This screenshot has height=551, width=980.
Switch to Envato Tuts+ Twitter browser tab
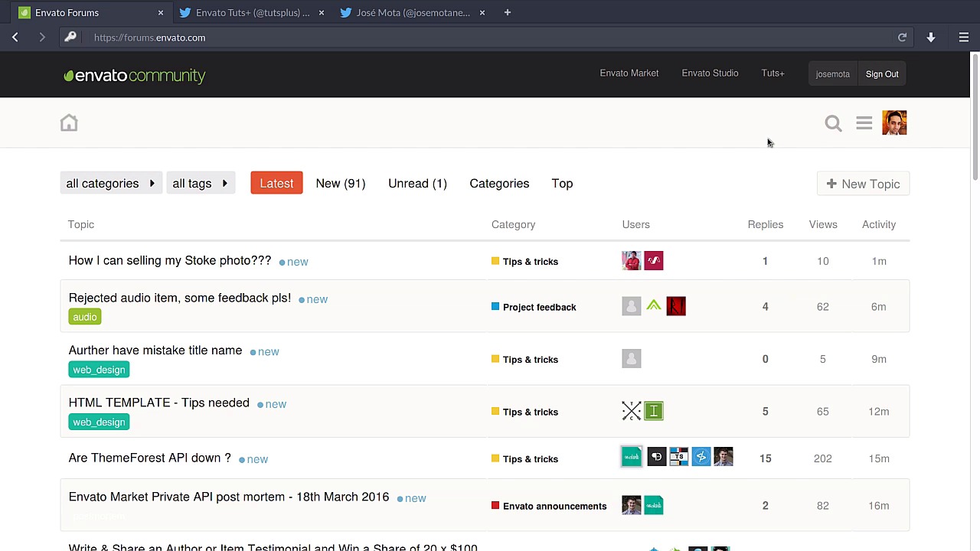[251, 12]
